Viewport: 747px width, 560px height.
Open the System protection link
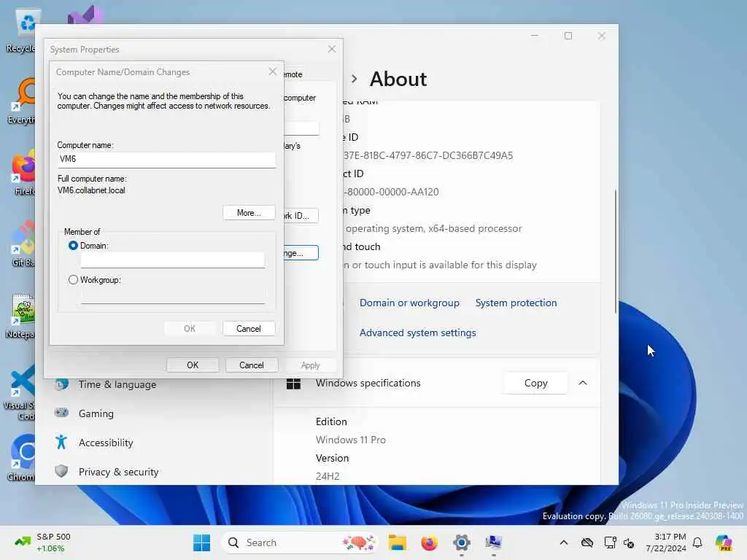tap(516, 303)
